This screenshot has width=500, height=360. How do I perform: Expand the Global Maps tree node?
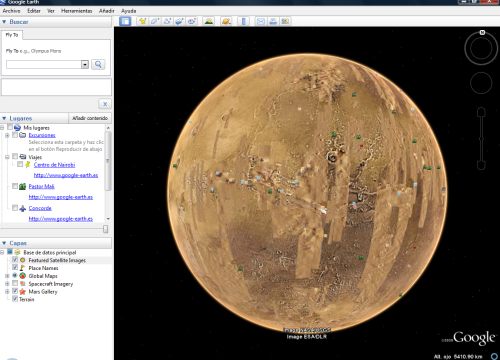7,276
